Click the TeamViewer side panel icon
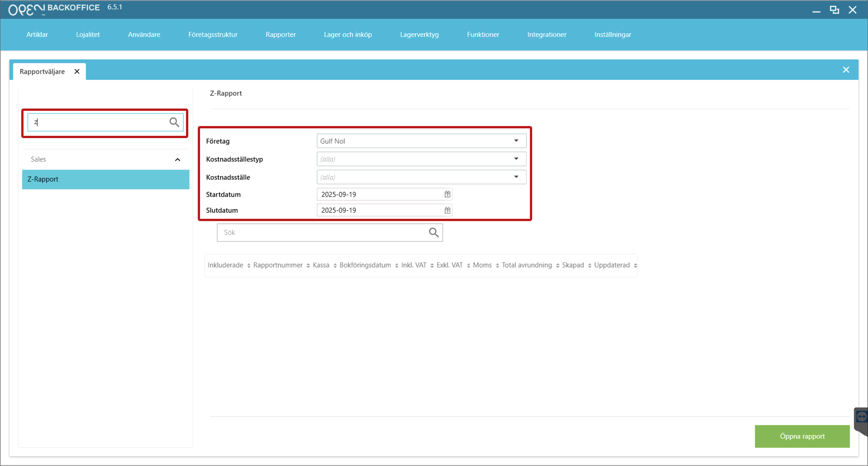This screenshot has width=868, height=466. pyautogui.click(x=861, y=417)
